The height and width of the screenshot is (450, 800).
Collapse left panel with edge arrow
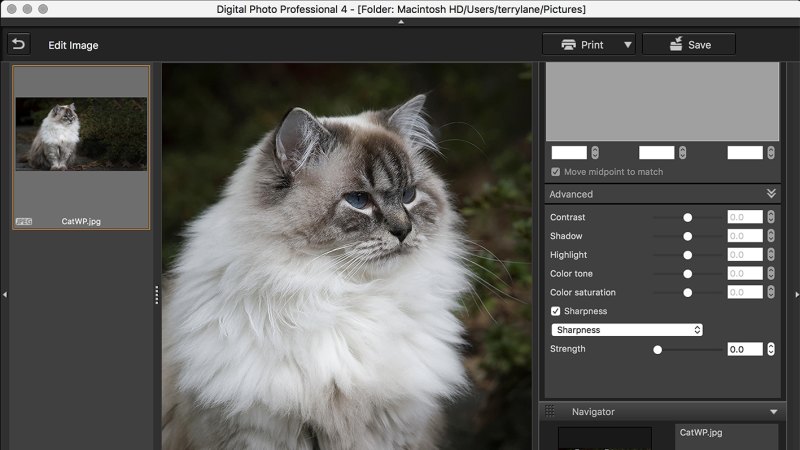[x=5, y=294]
